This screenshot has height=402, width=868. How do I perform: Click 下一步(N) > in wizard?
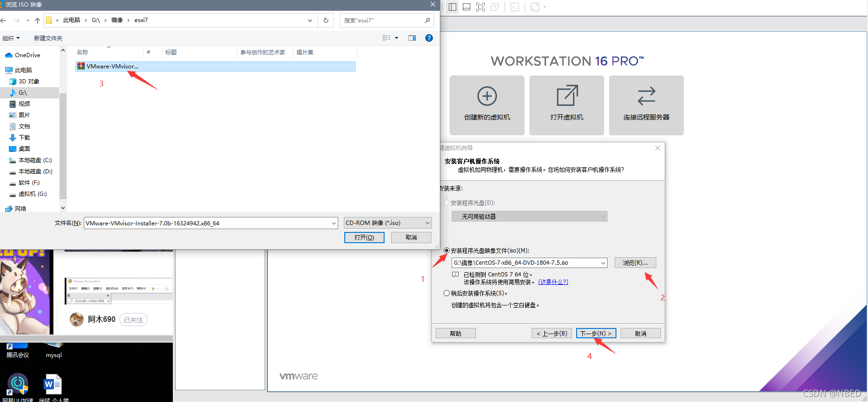pos(596,333)
